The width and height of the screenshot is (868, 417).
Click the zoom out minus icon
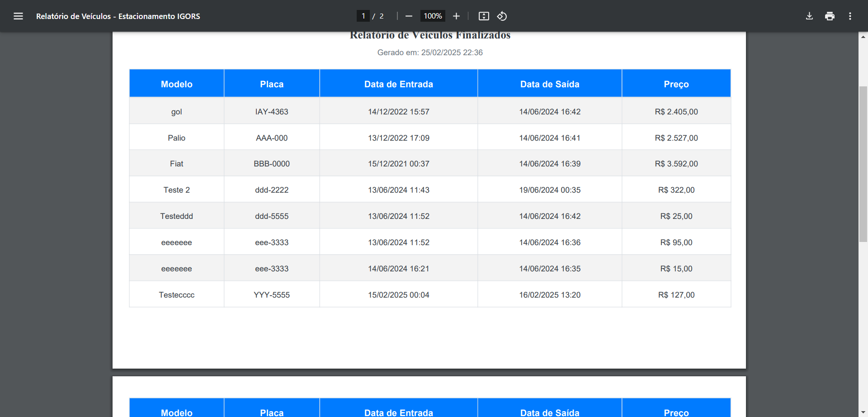(409, 16)
